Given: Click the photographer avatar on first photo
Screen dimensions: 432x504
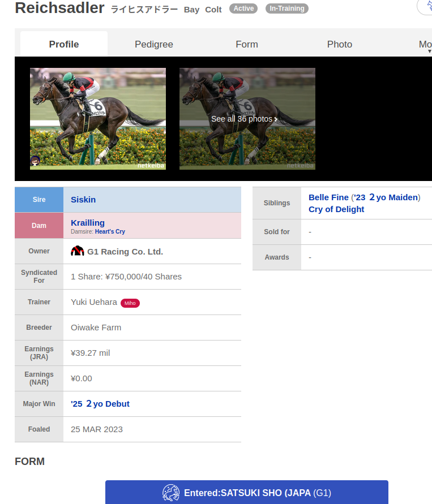Looking at the screenshot, I should pos(35,161).
